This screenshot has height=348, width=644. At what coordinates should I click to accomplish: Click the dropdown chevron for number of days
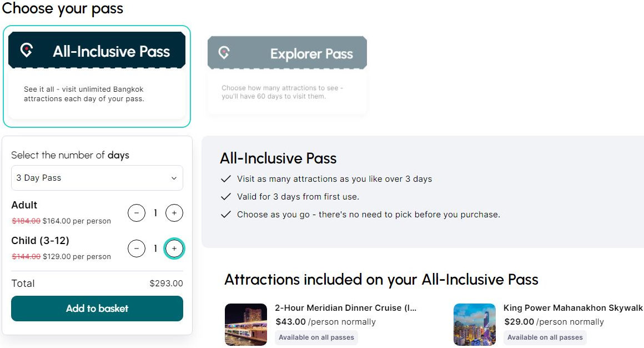point(174,178)
